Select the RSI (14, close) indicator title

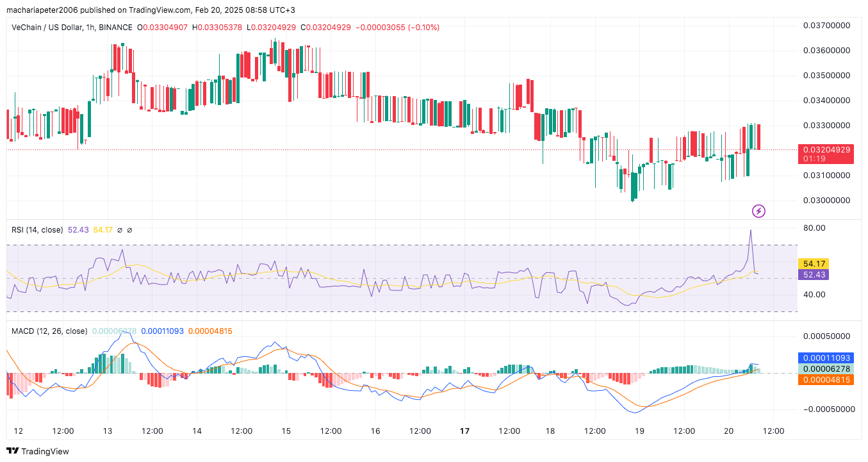pos(37,230)
